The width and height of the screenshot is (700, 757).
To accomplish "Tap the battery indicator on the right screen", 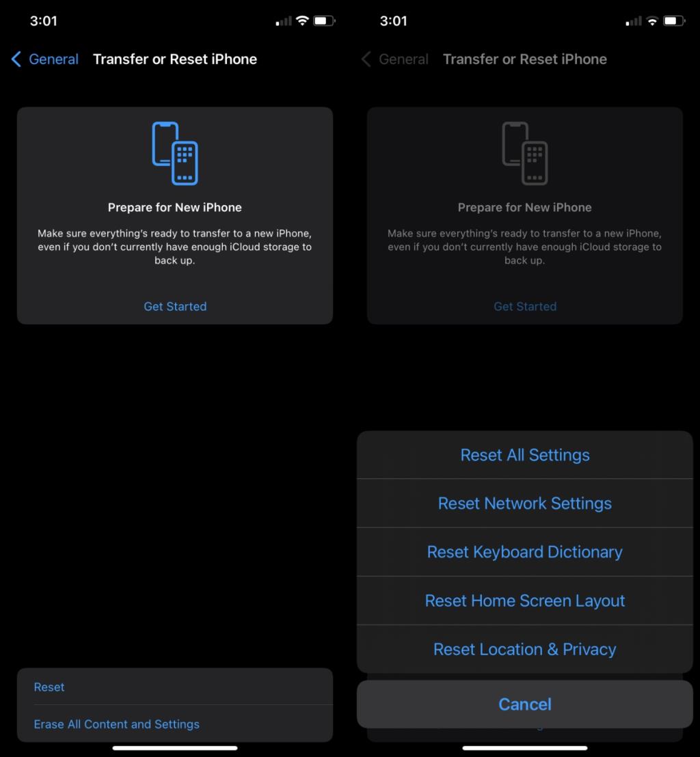I will point(673,20).
